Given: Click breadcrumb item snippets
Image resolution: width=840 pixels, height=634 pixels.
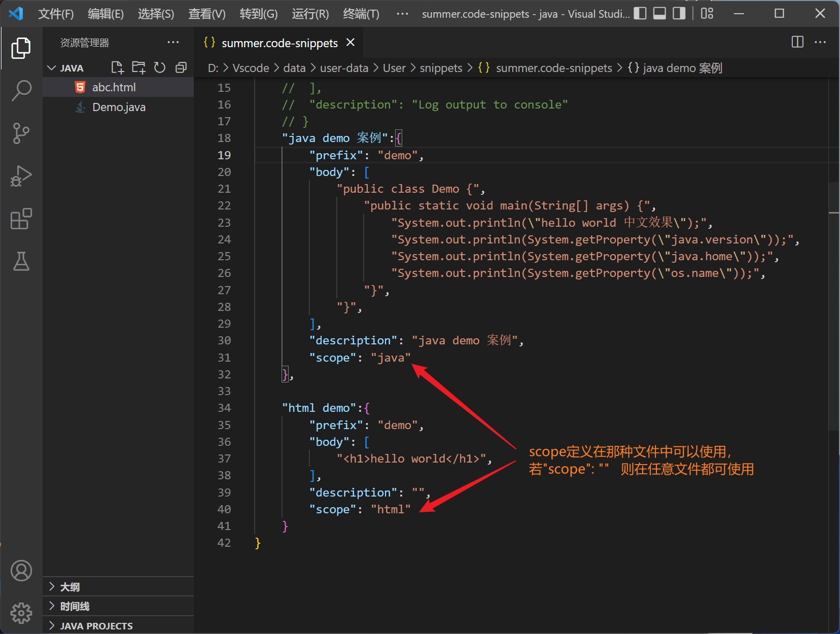Looking at the screenshot, I should (441, 68).
